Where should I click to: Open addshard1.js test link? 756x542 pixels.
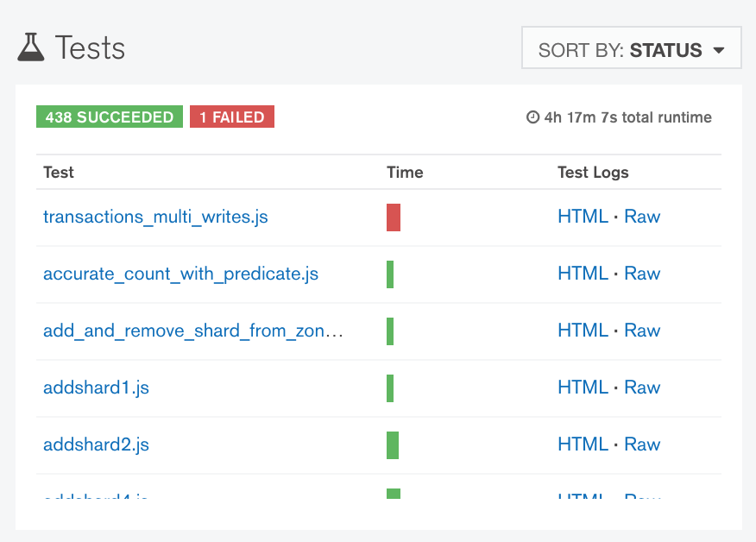pyautogui.click(x=96, y=388)
